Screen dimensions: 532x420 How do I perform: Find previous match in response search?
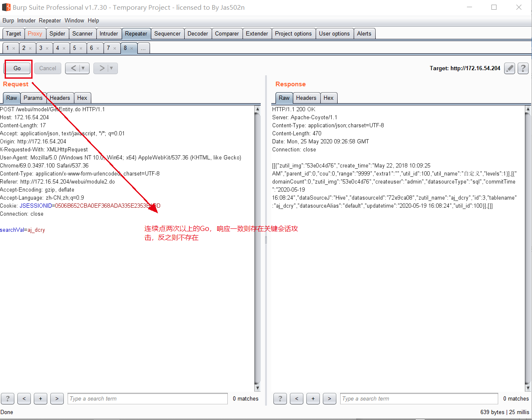(297, 398)
